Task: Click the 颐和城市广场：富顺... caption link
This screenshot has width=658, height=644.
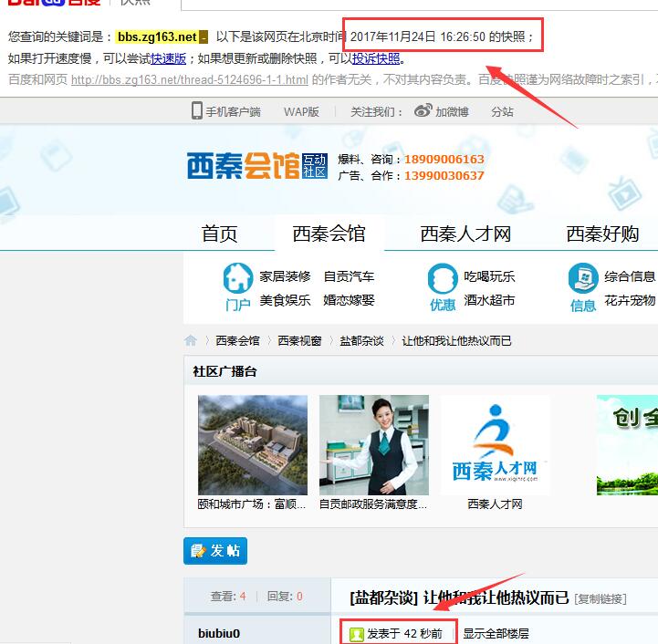Action: (252, 504)
